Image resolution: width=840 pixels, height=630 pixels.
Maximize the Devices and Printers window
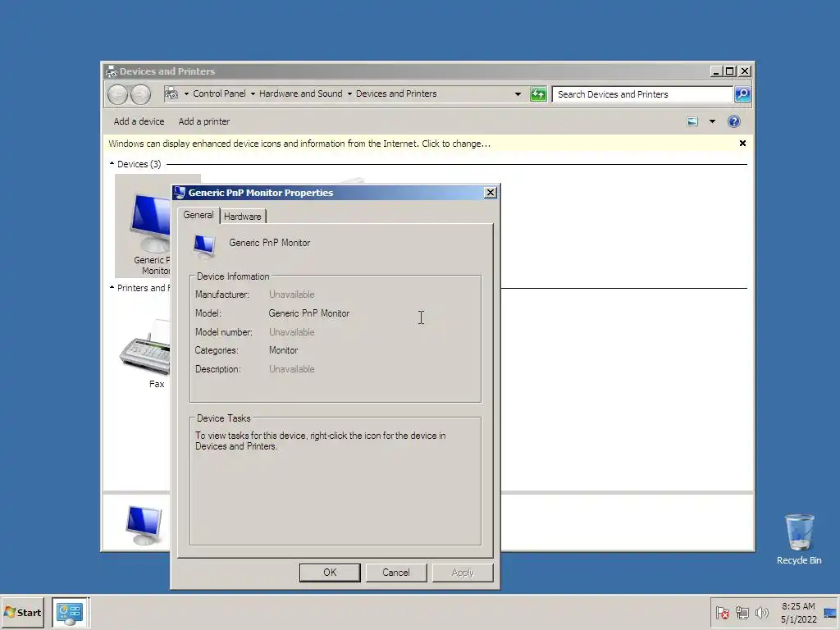click(729, 71)
